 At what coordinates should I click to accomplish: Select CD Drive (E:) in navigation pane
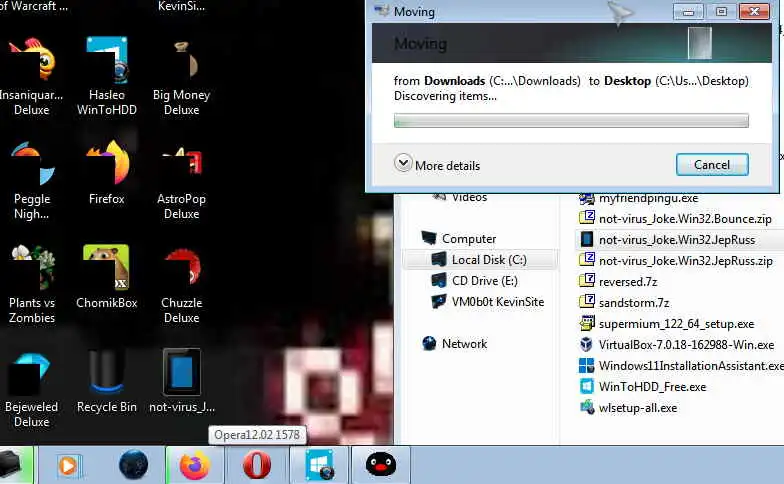tap(474, 280)
